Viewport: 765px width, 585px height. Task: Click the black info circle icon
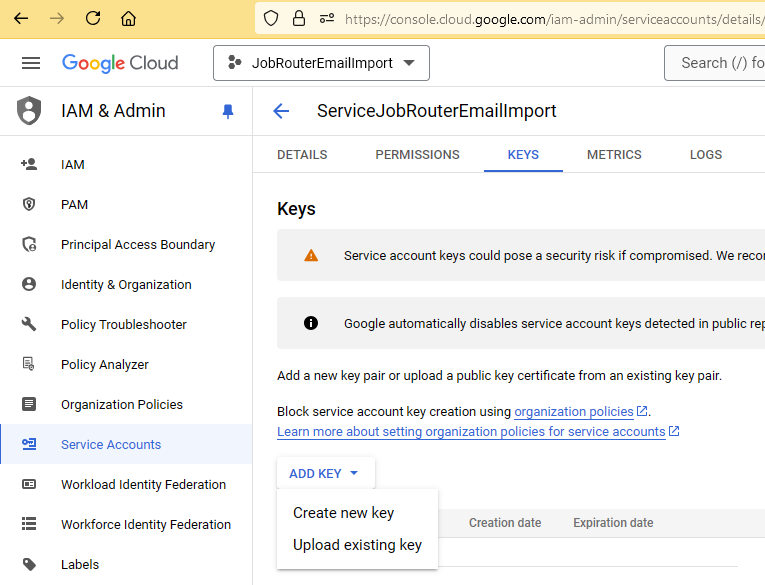coord(311,323)
